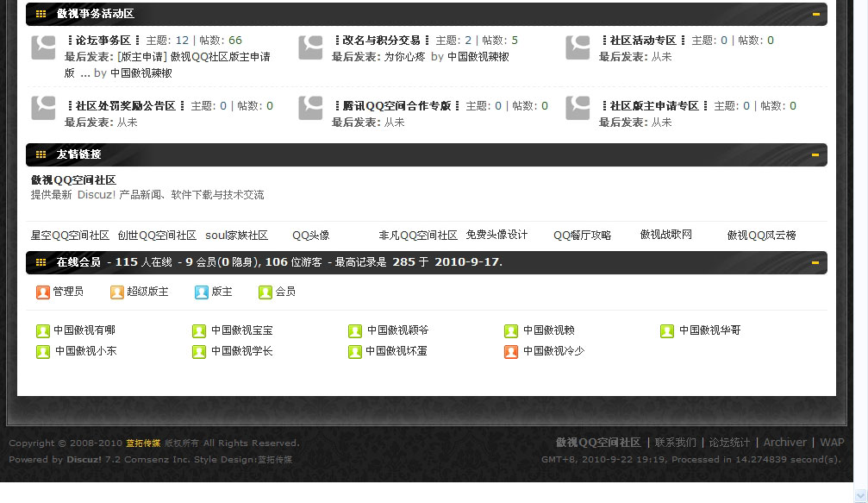Open 联系我们 in the footer
868x503 pixels.
(x=676, y=443)
